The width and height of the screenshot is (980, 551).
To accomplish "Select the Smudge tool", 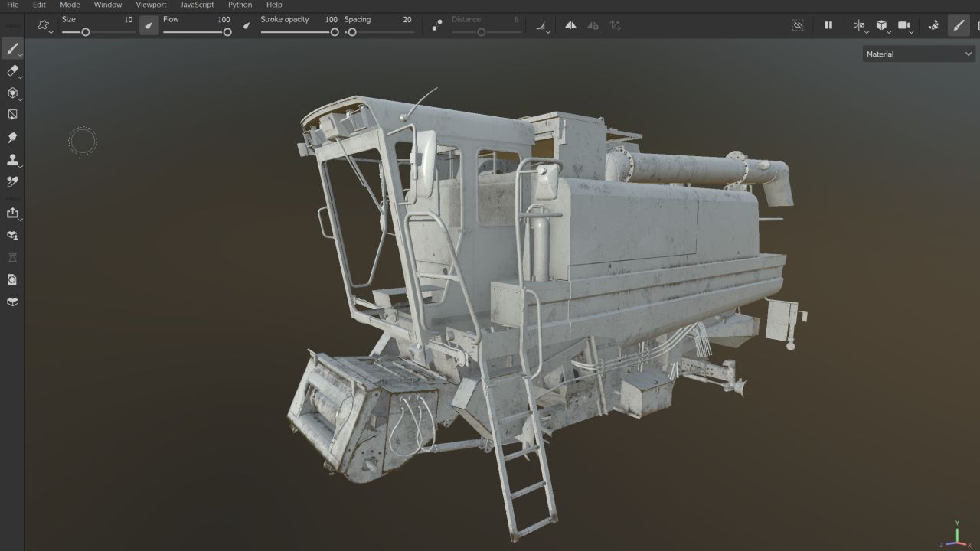I will pos(12,138).
